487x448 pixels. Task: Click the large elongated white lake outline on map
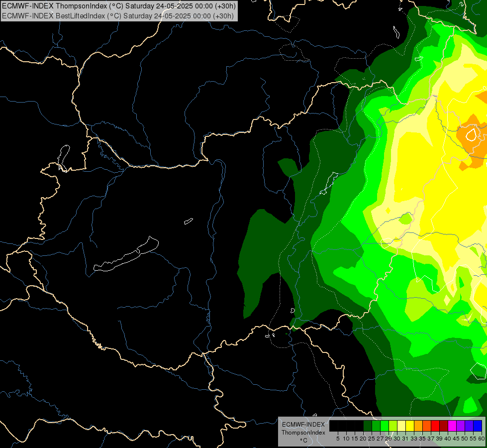[126, 254]
